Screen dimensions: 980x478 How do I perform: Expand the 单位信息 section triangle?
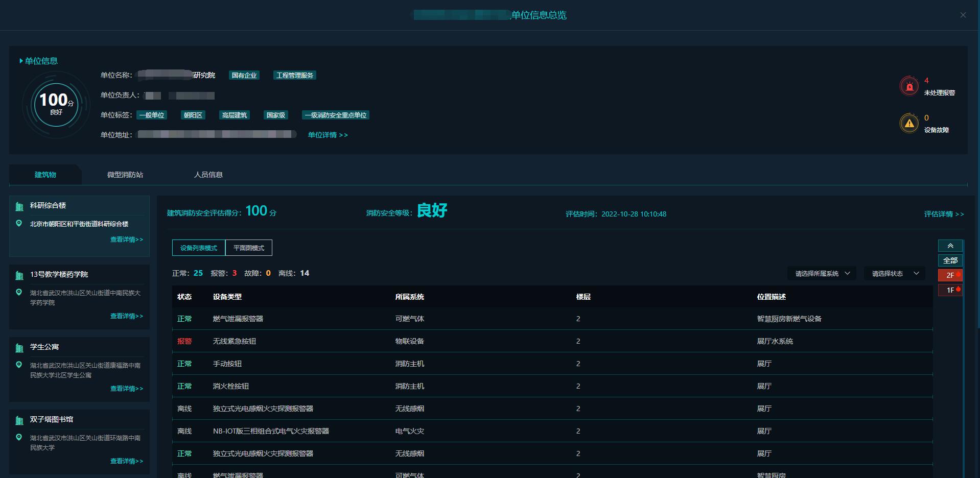21,61
